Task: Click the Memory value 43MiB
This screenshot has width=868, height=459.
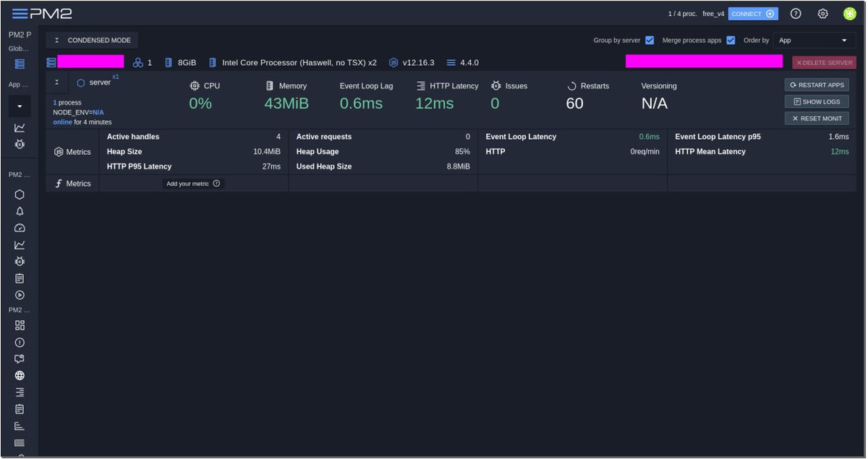Action: [286, 104]
